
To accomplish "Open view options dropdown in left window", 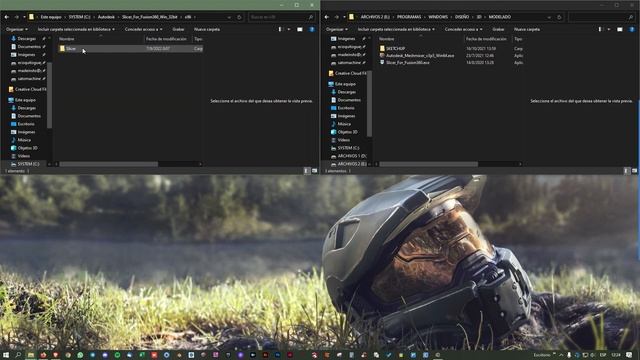I will 289,29.
